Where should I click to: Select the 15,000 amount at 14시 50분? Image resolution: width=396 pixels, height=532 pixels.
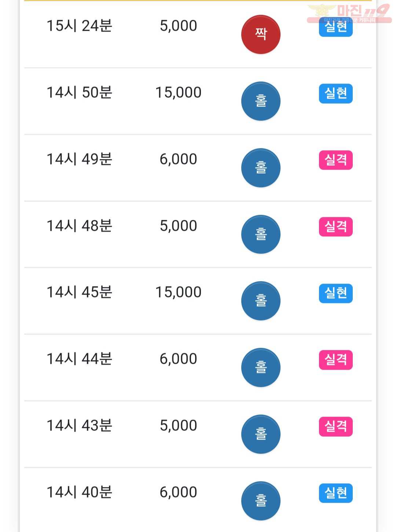pos(179,93)
